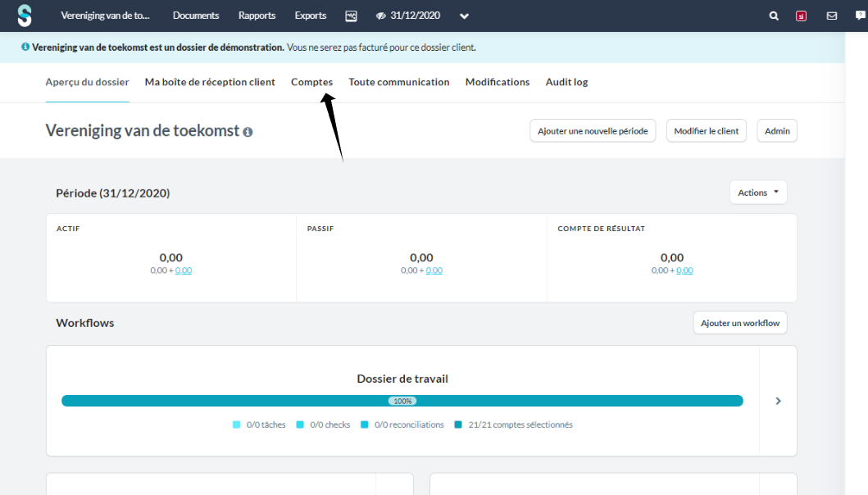Click the eye icon beside 31/12/2020

[381, 16]
